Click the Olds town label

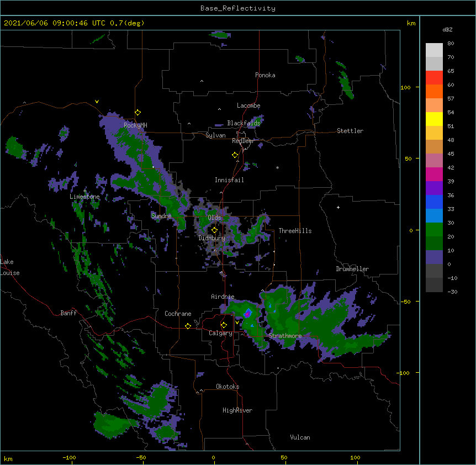click(x=214, y=218)
